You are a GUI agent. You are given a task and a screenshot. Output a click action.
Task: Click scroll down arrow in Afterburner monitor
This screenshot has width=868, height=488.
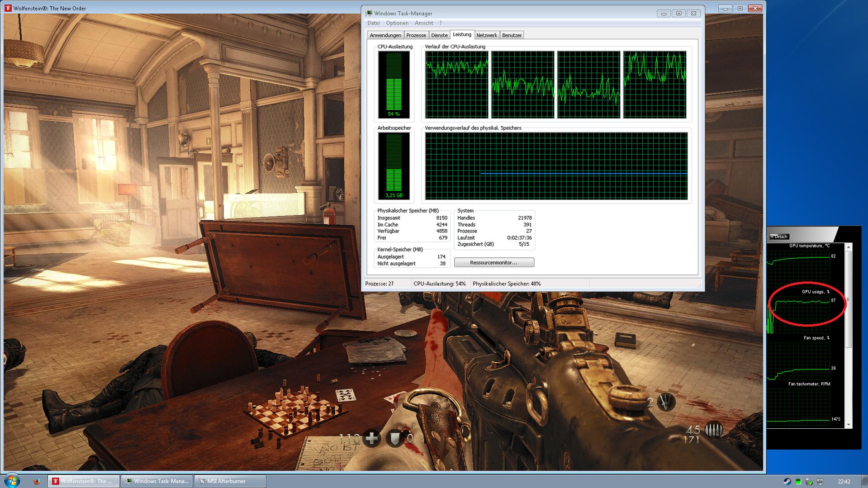pos(849,425)
